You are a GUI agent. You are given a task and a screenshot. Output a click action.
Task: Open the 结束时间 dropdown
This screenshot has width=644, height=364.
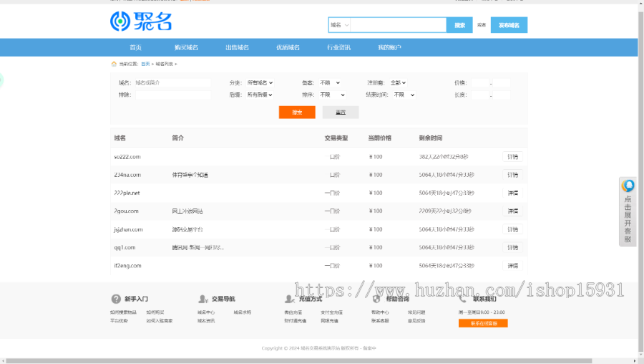click(404, 95)
